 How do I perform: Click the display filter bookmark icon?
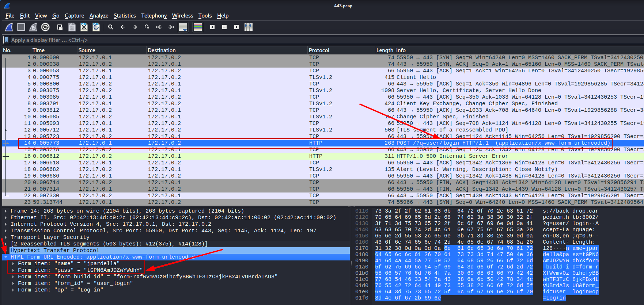(7, 40)
